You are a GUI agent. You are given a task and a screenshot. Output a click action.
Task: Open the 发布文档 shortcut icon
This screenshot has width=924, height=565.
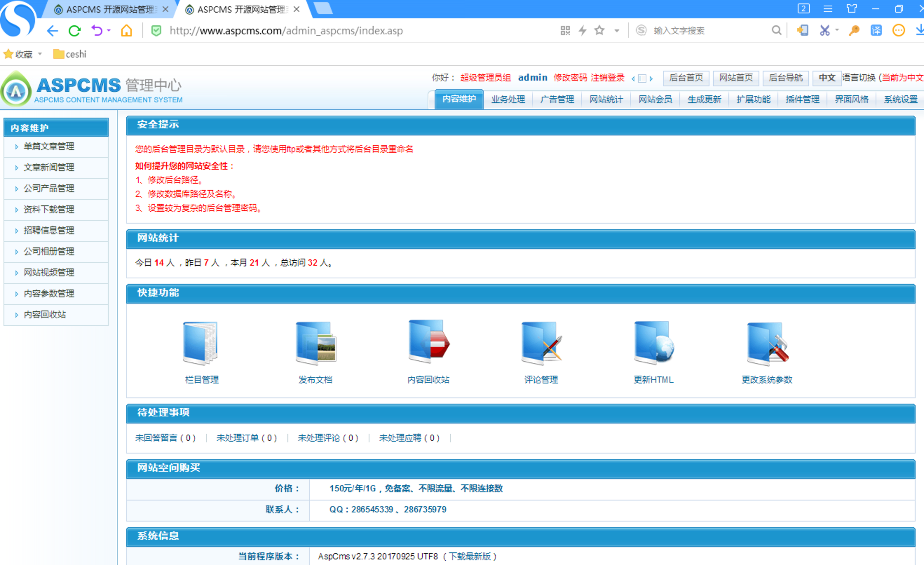click(x=315, y=343)
